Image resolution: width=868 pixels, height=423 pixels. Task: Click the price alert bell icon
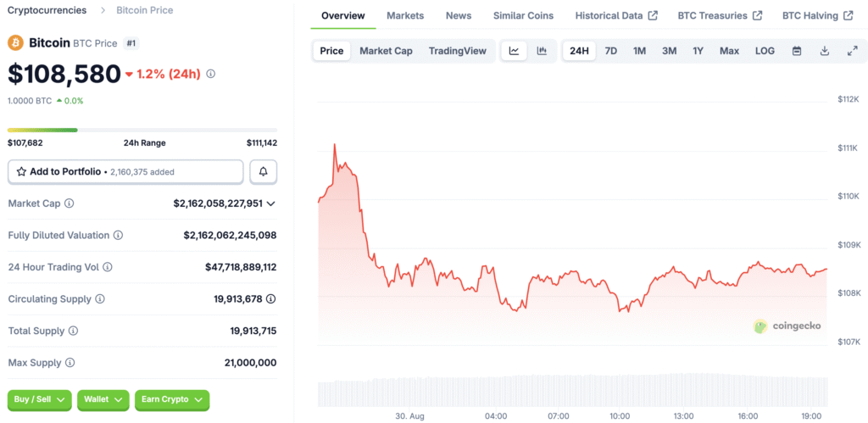coord(263,171)
